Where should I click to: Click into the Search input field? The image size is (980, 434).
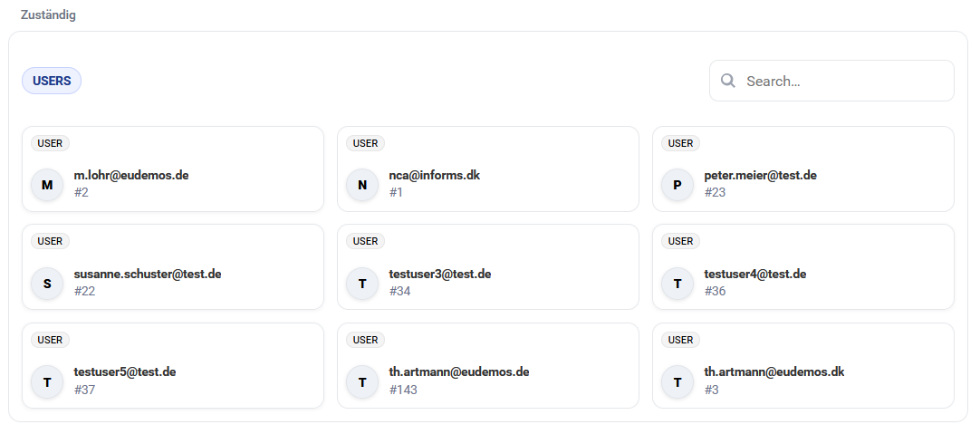point(842,81)
